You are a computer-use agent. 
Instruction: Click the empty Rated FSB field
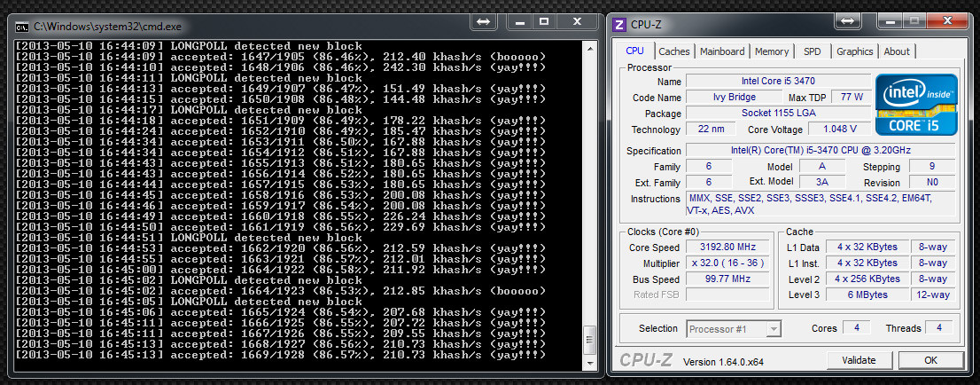coord(728,295)
